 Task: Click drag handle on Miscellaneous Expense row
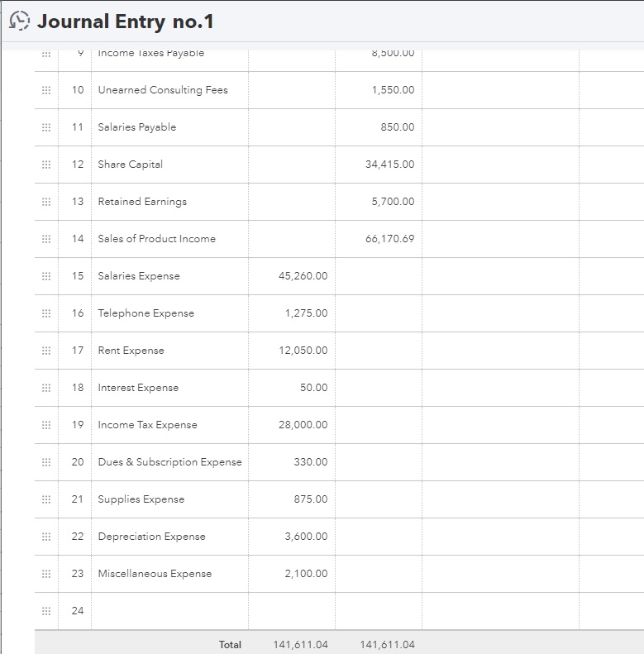(46, 574)
